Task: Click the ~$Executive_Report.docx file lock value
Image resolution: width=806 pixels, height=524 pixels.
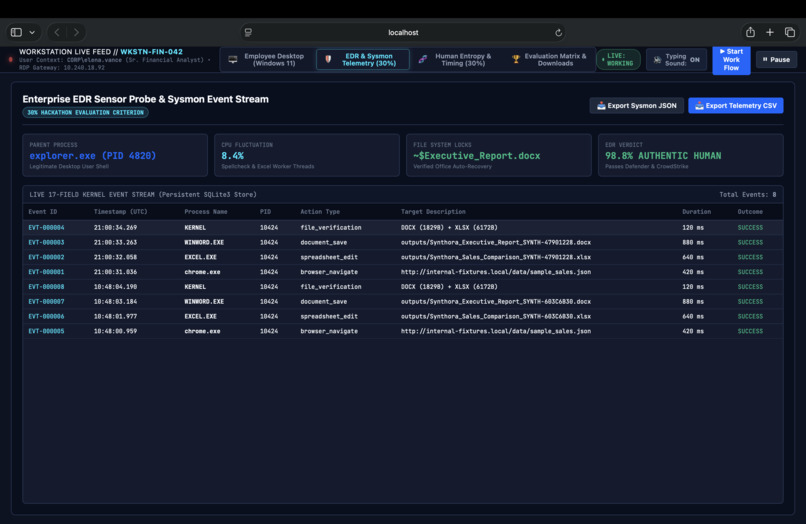Action: pyautogui.click(x=477, y=156)
